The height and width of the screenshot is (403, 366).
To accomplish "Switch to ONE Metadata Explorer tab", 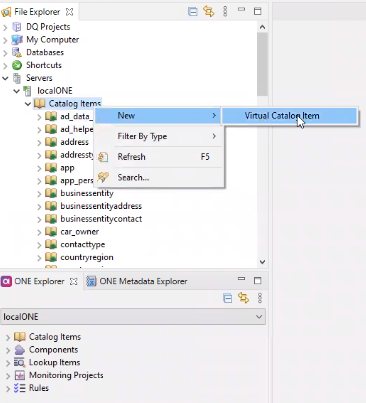I will (x=137, y=281).
